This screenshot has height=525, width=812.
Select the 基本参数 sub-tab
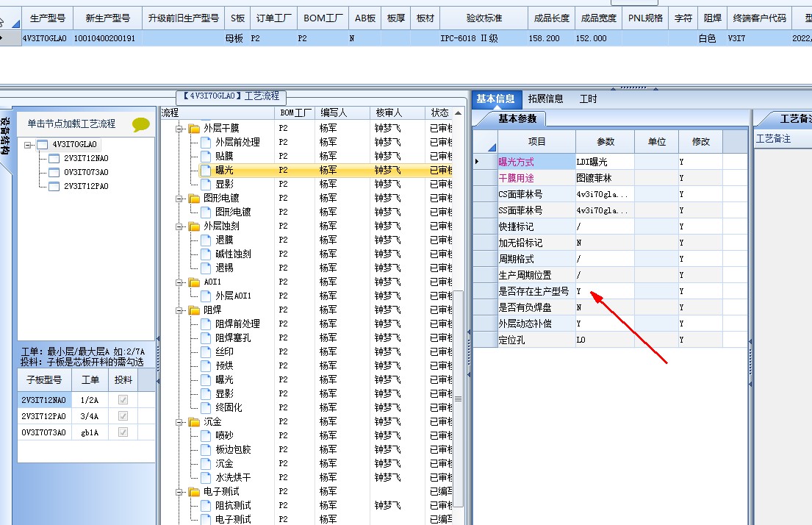517,118
